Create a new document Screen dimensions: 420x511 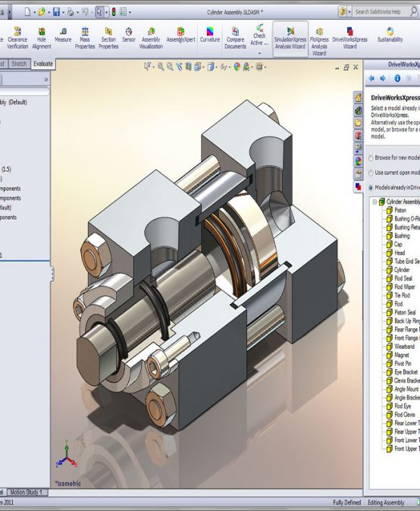click(28, 12)
